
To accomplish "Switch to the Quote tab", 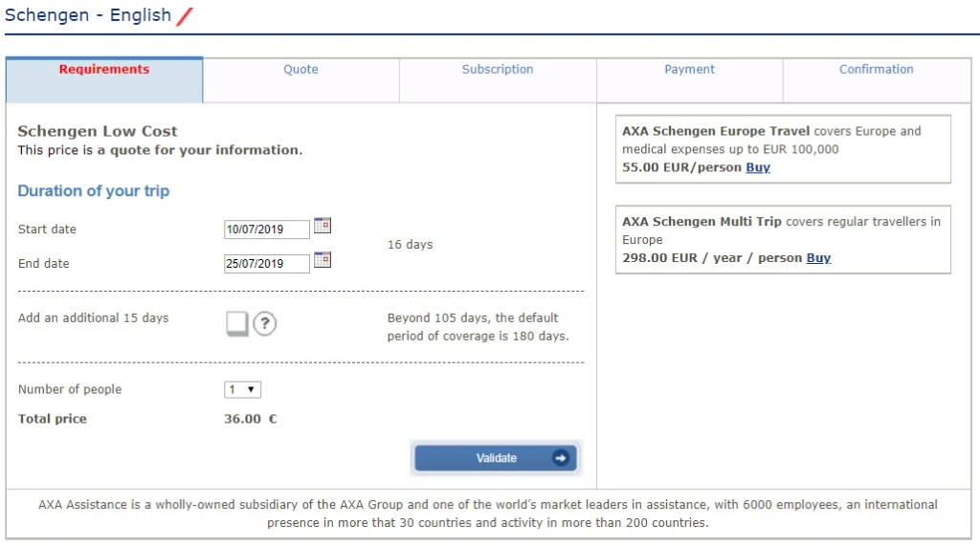I will [301, 70].
